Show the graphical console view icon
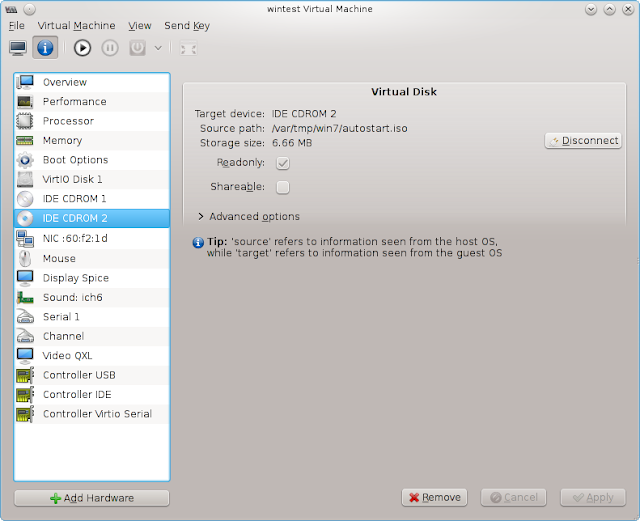The width and height of the screenshot is (640, 521). click(18, 48)
